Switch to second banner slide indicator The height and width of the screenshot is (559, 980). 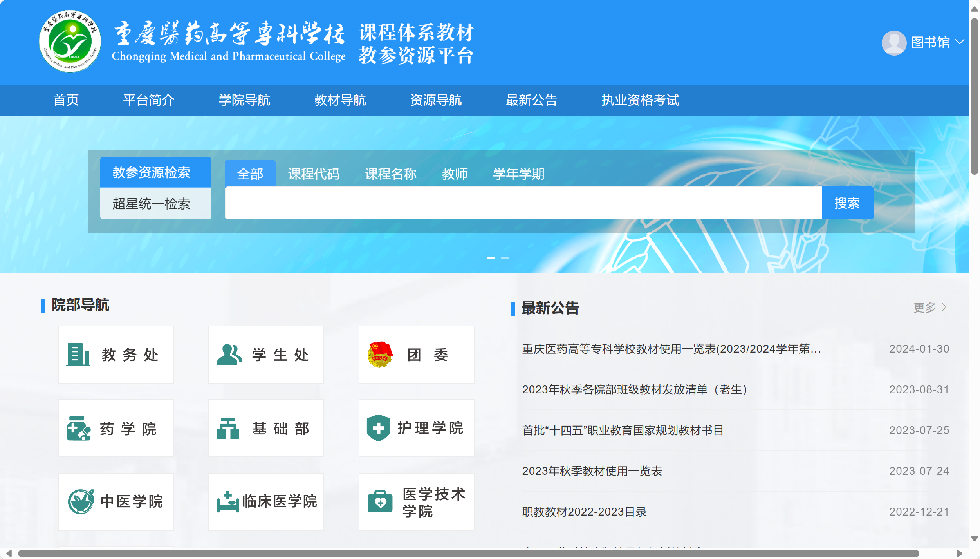tap(505, 258)
